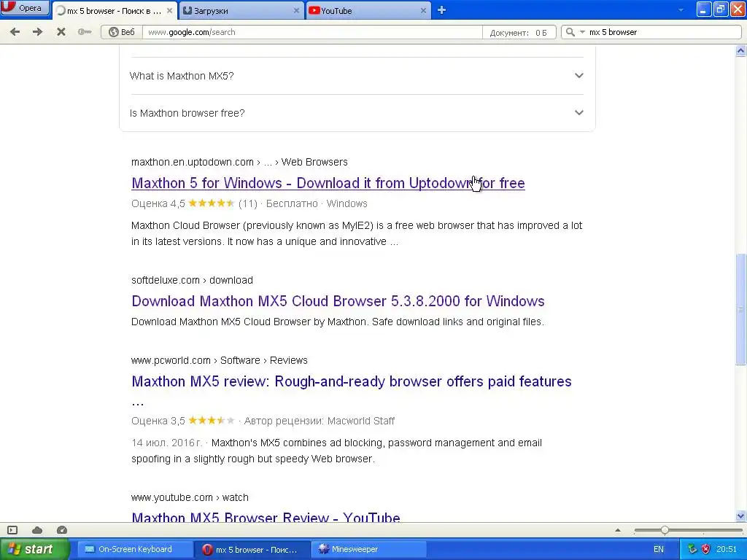The height and width of the screenshot is (560, 747).
Task: Close the mx 5 browser tab
Action: (169, 10)
